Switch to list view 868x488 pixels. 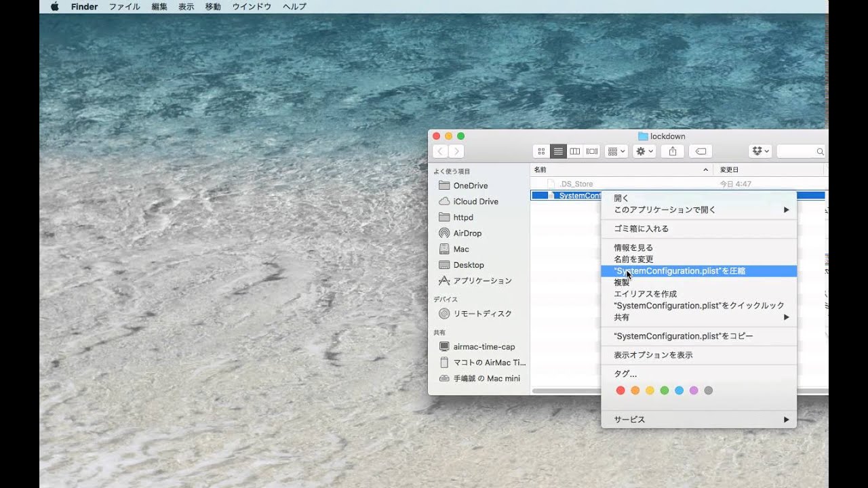558,151
